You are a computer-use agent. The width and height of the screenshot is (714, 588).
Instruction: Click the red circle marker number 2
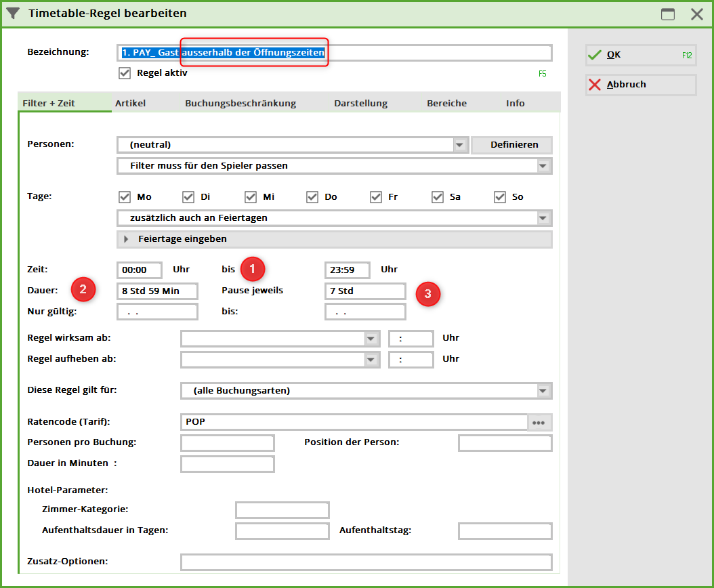(83, 291)
